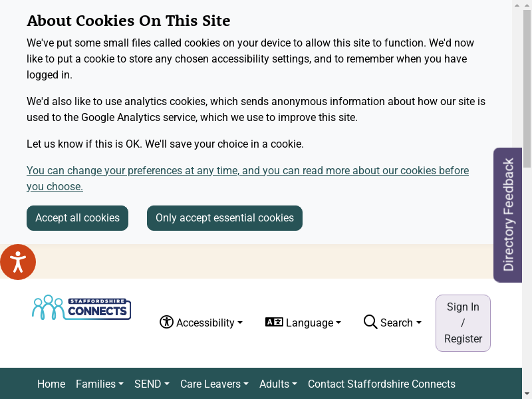Accept all cookies
Viewport: 532px width, 399px height.
[77, 218]
